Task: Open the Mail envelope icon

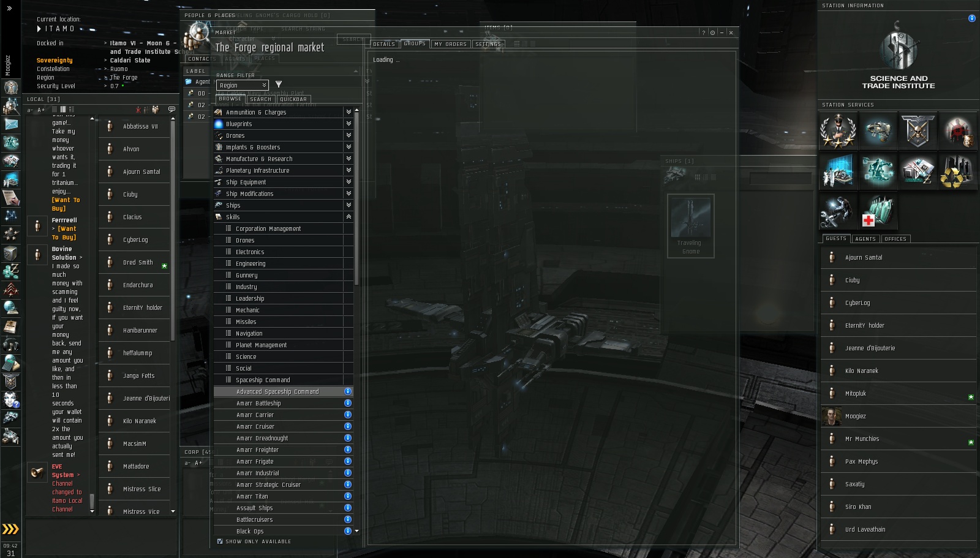Action: coord(10,124)
